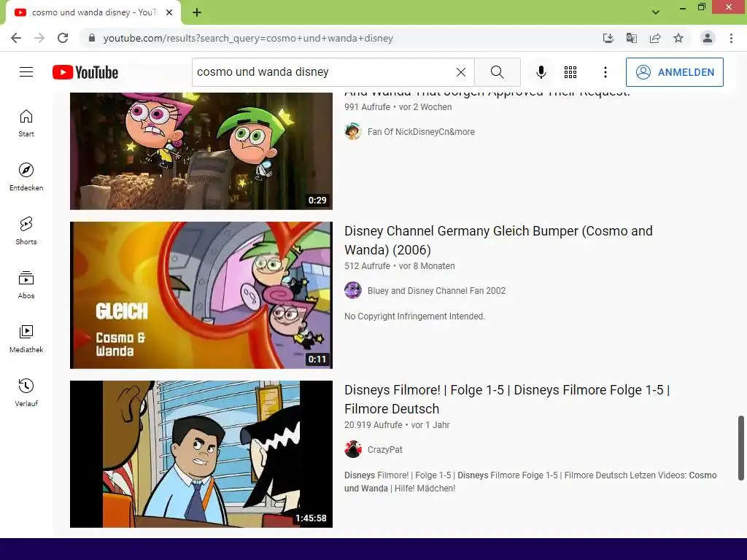Image resolution: width=747 pixels, height=560 pixels.
Task: Open the YouTube hamburger guide menu
Action: 26,72
